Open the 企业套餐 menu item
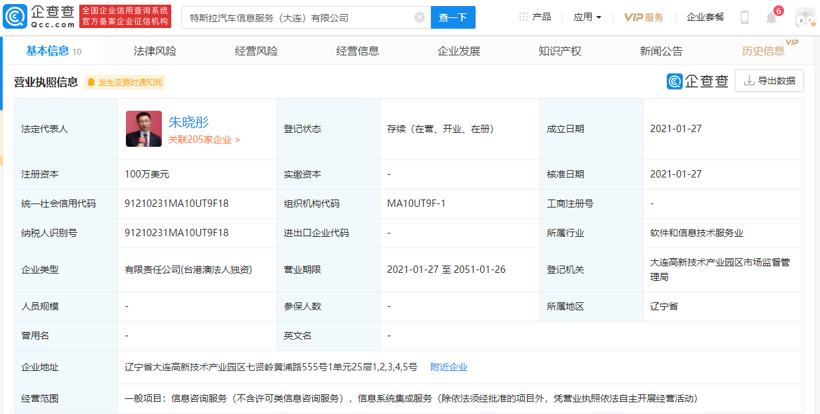The height and width of the screenshot is (414, 820). click(x=705, y=17)
